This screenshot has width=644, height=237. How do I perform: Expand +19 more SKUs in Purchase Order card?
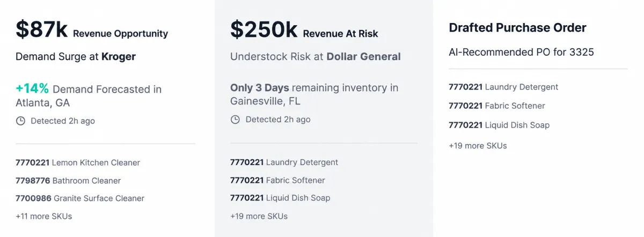[x=478, y=146]
